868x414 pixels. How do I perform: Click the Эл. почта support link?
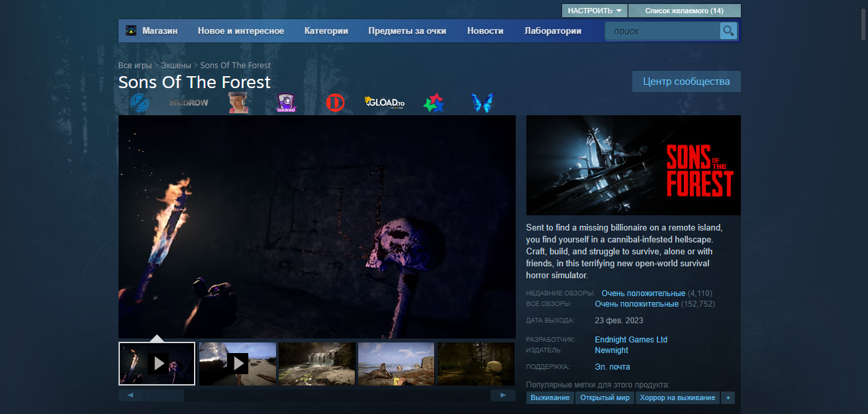pos(612,367)
